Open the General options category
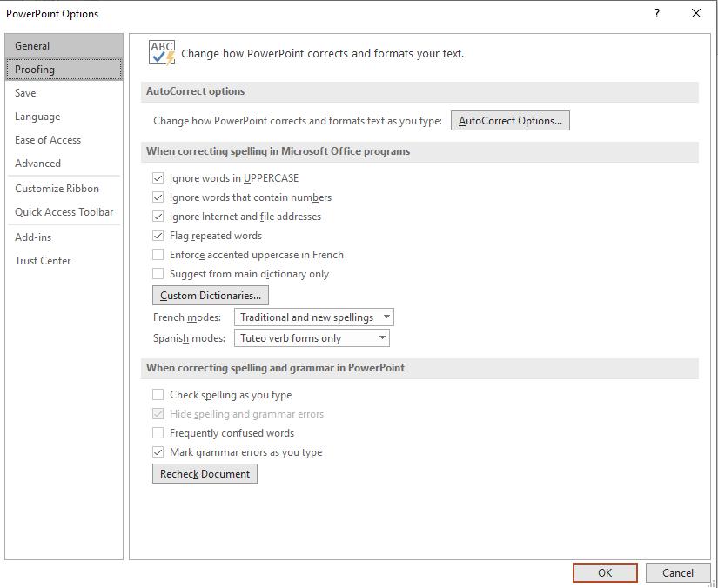Screen dimensions: 718x588 point(32,46)
